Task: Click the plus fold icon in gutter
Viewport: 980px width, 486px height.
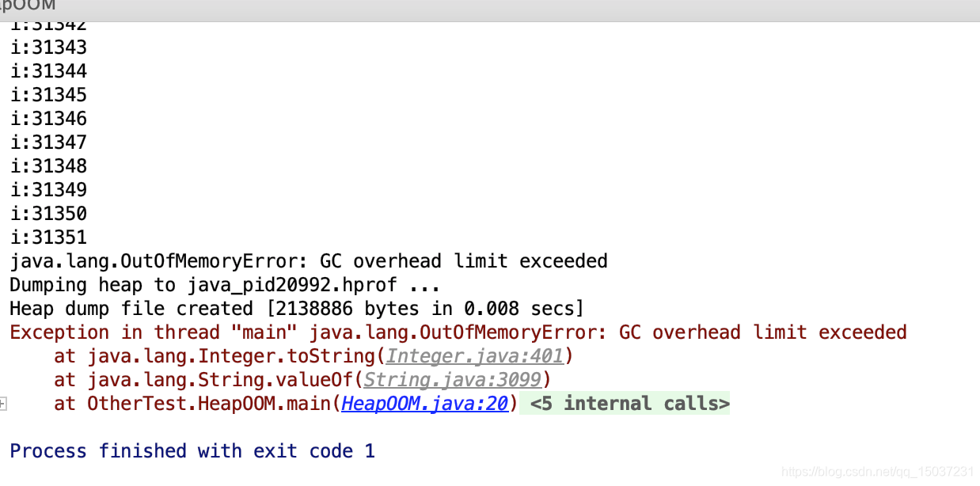Action: pyautogui.click(x=2, y=404)
